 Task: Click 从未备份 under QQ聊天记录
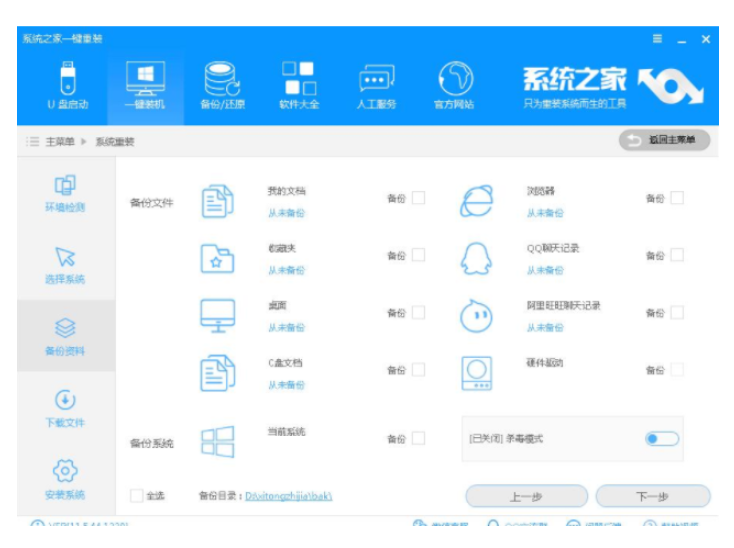[x=545, y=270]
